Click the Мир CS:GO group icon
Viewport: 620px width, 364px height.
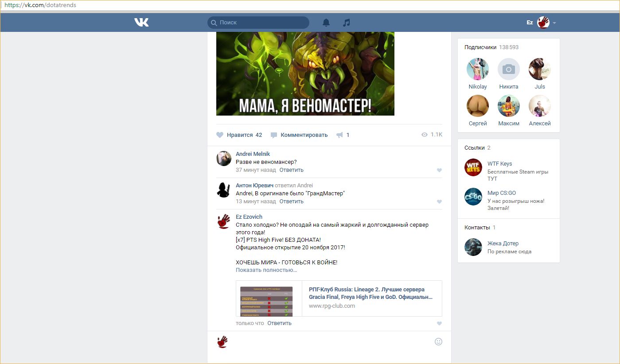(473, 197)
